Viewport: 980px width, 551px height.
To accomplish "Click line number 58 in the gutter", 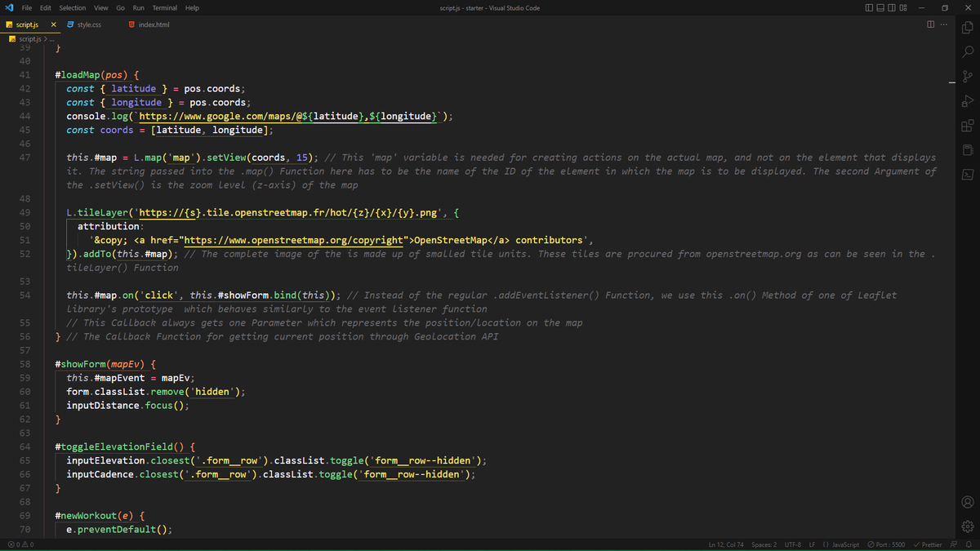I will [24, 364].
